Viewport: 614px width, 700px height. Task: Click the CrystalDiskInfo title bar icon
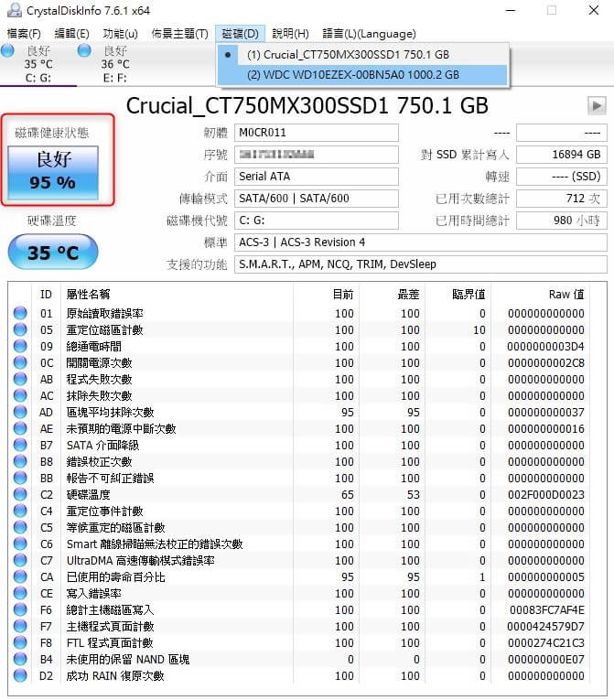click(15, 10)
